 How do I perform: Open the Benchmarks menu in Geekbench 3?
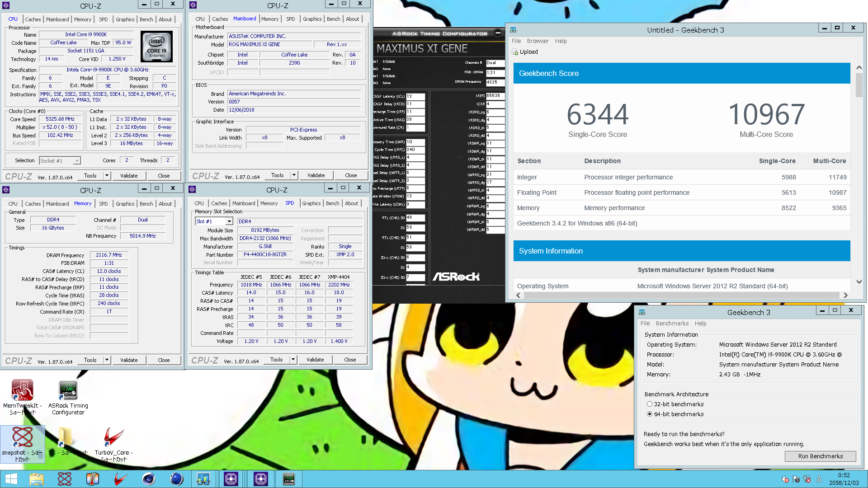(x=672, y=324)
